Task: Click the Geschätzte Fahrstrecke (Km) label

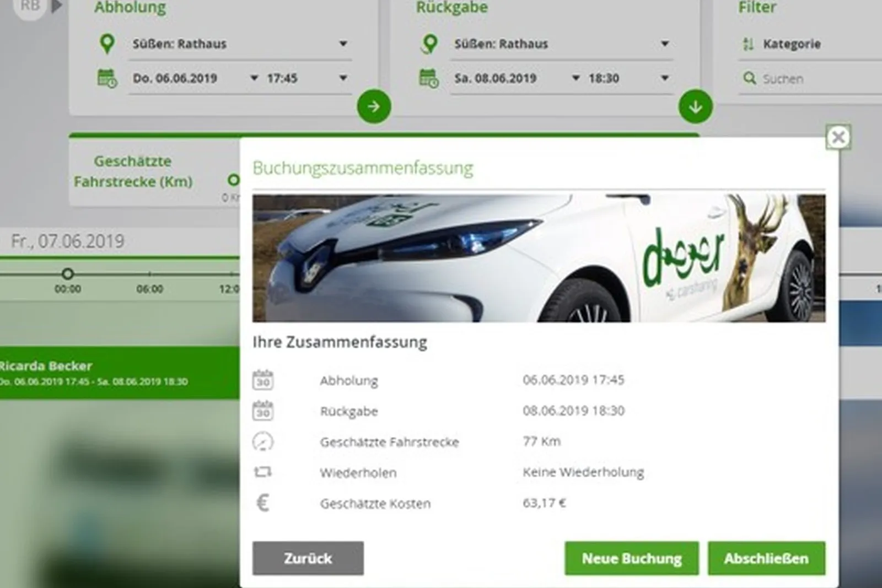Action: (133, 171)
